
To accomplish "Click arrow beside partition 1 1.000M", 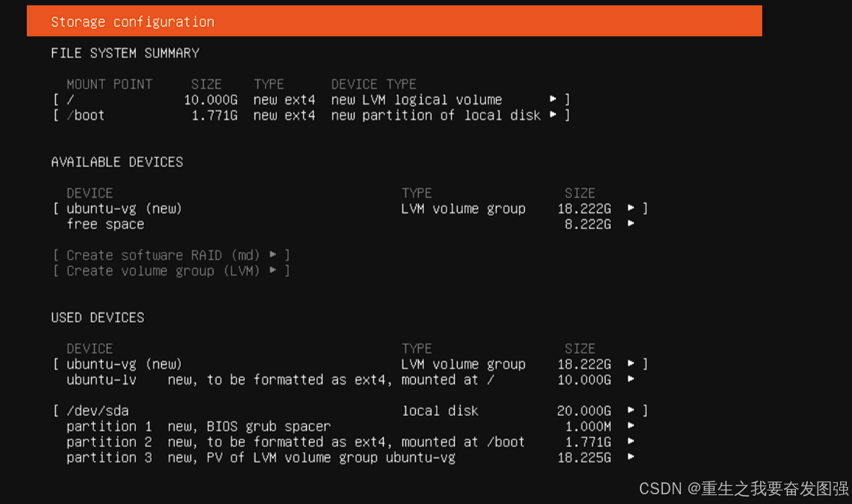I will tap(631, 426).
